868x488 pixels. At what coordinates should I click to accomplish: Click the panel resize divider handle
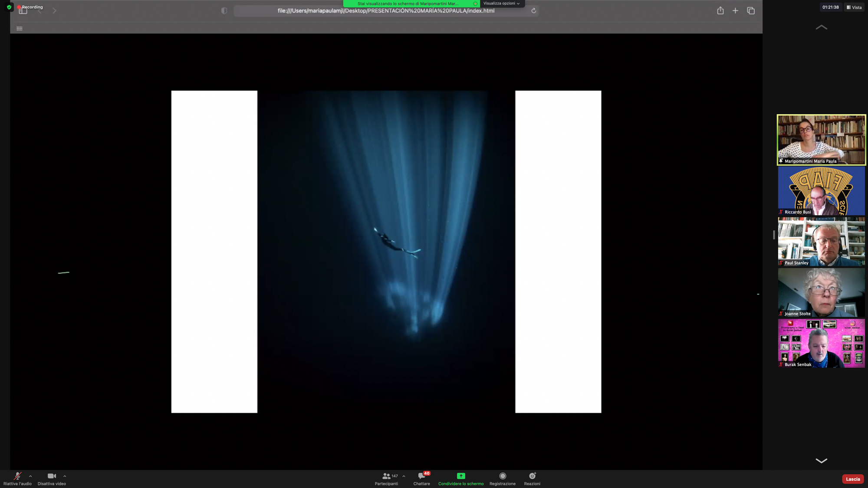pyautogui.click(x=774, y=235)
